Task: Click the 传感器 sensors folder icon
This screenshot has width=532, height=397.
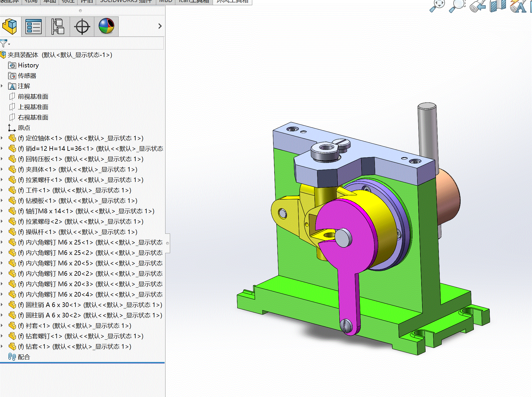Action: 12,76
